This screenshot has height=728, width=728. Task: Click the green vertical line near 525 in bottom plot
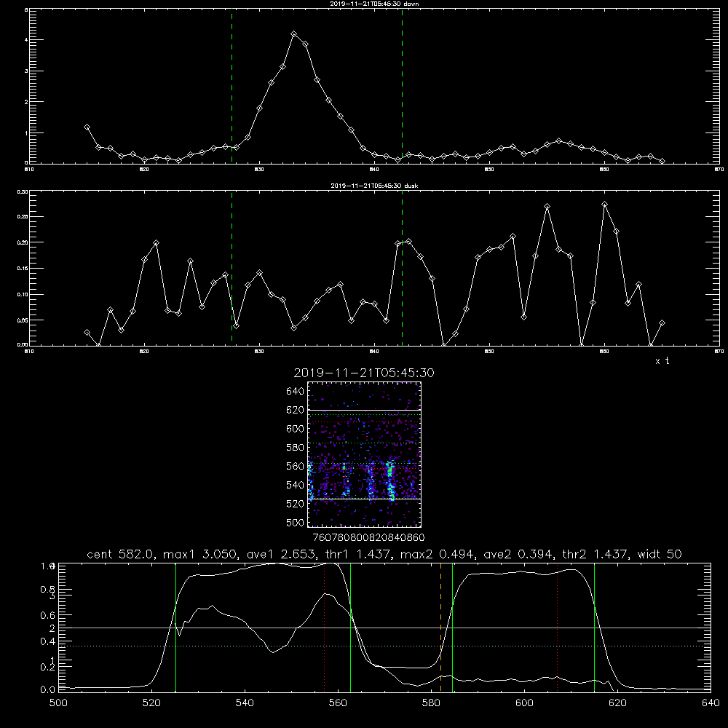coord(175,628)
